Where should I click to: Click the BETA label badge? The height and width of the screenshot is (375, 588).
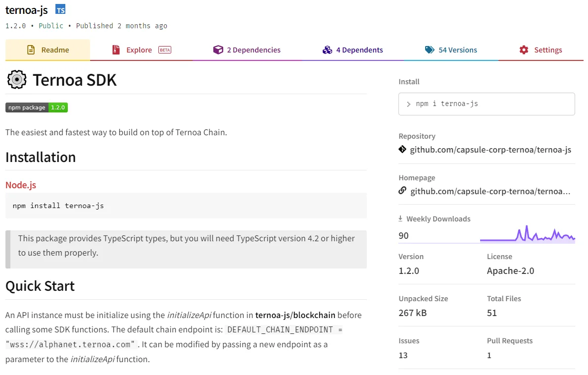point(165,50)
